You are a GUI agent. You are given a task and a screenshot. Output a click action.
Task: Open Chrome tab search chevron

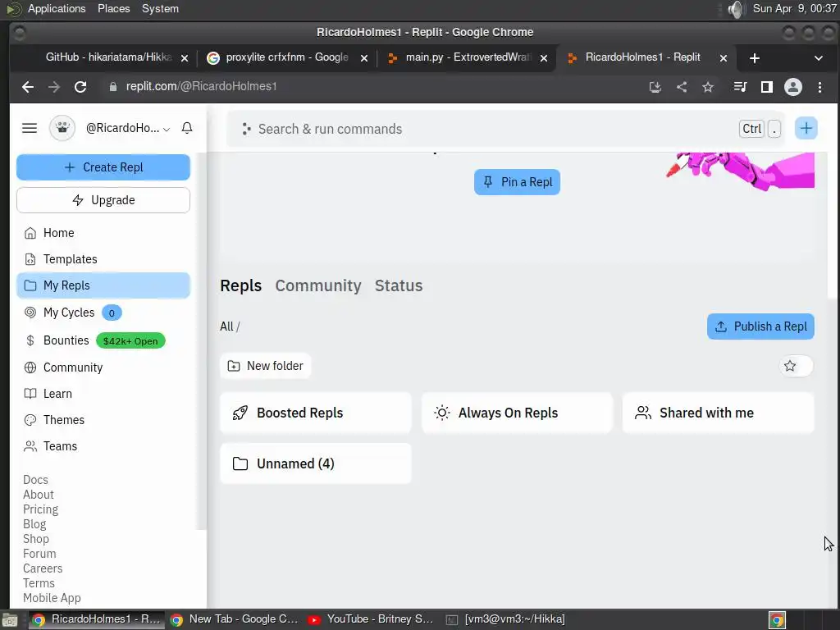point(818,58)
